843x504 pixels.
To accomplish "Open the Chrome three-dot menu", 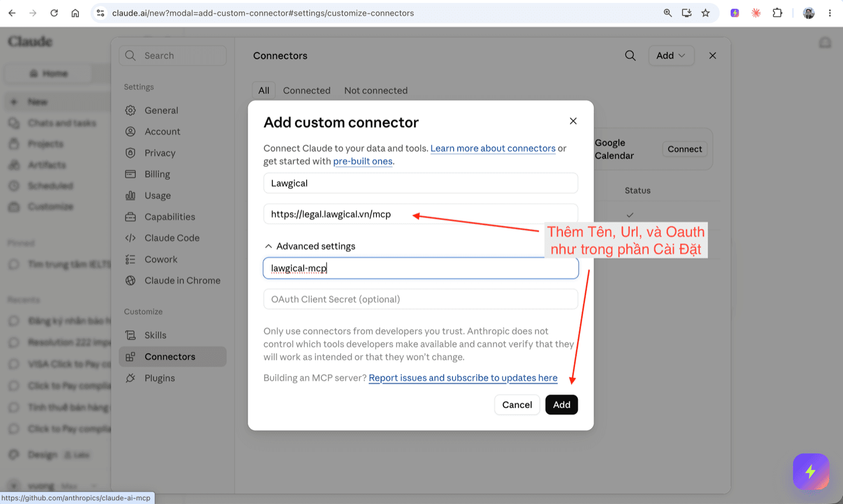I will [830, 13].
